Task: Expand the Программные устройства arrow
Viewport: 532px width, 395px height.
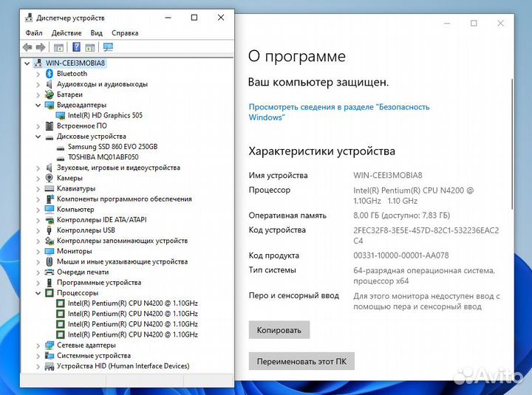Action: click(38, 283)
